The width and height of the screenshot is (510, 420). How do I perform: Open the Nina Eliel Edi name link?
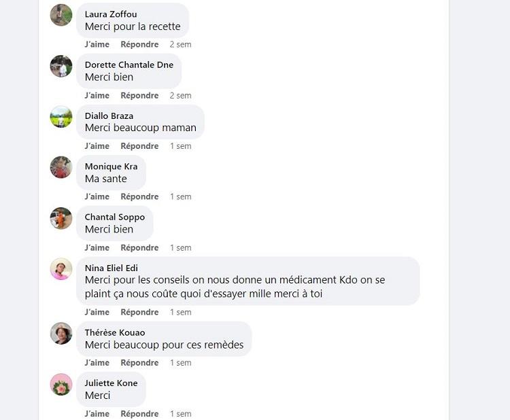click(x=112, y=268)
